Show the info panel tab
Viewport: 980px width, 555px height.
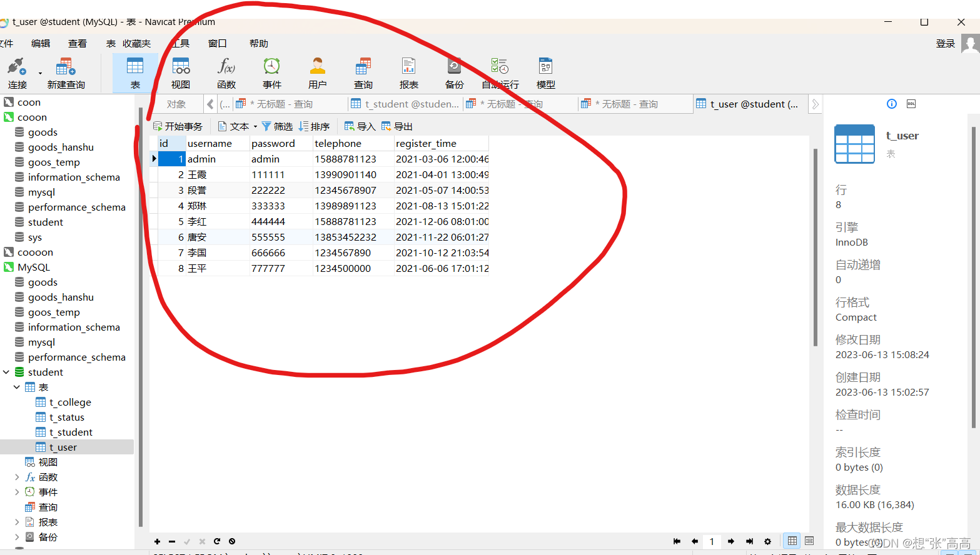[x=892, y=104]
